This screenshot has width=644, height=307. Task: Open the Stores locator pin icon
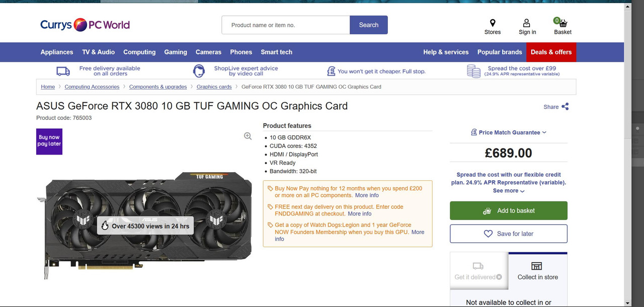(493, 23)
